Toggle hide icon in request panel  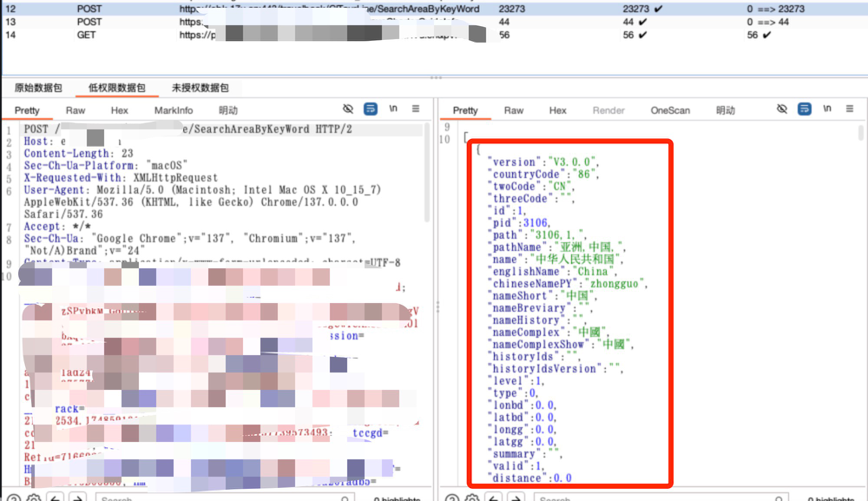[x=348, y=109]
